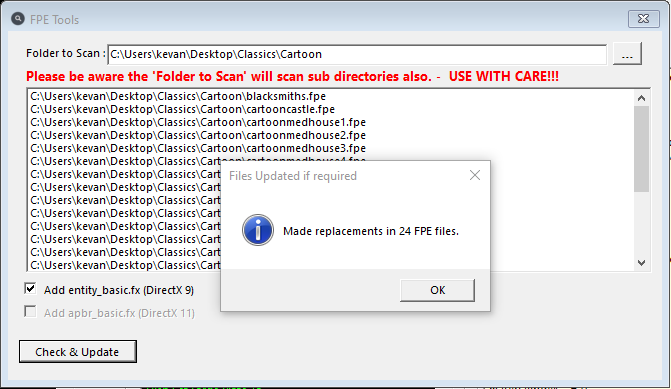This screenshot has width=671, height=389.
Task: Select blacksmiths.fpe in the file list
Action: coord(178,96)
